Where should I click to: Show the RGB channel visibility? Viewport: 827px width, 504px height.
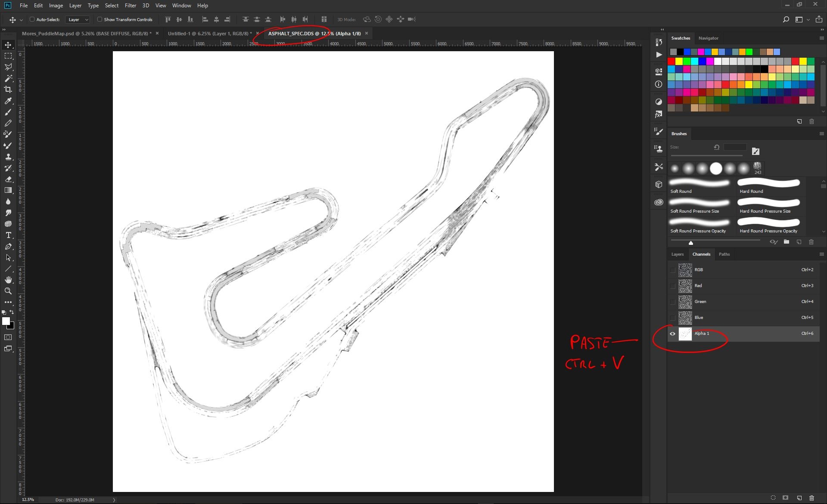click(672, 270)
